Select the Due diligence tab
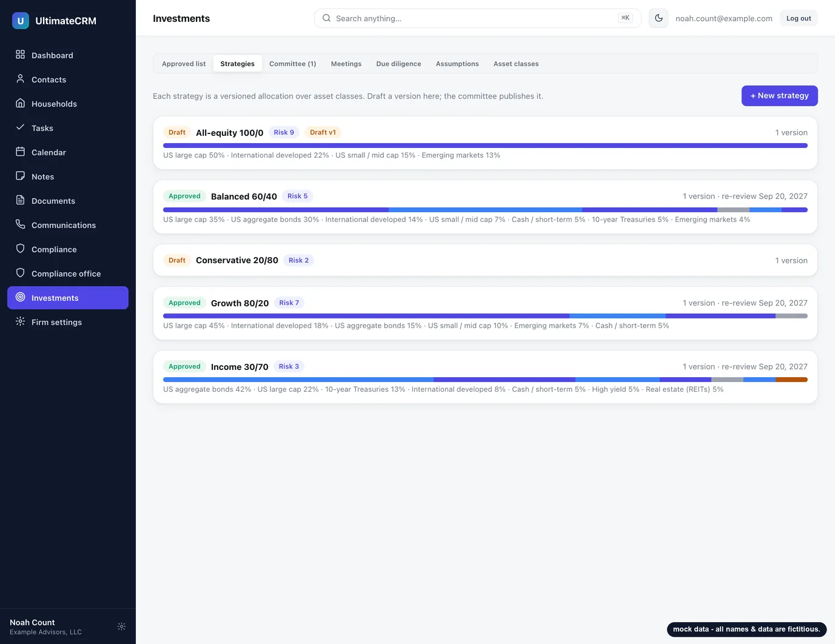The width and height of the screenshot is (835, 644). click(x=398, y=64)
